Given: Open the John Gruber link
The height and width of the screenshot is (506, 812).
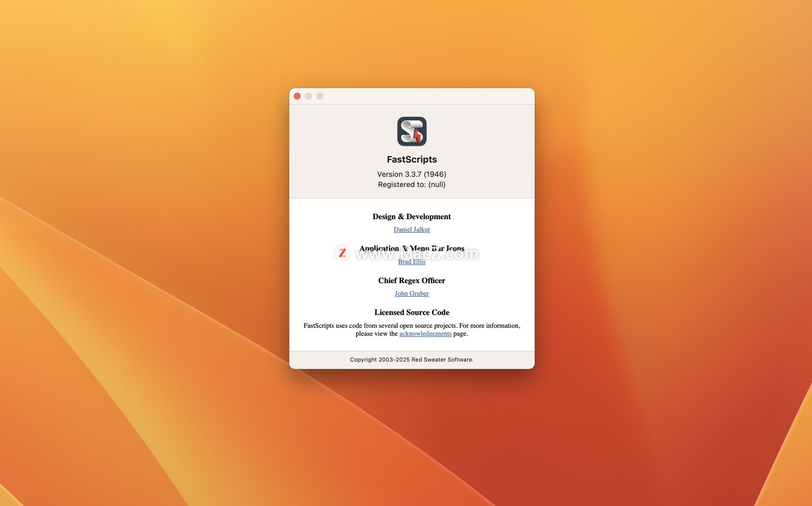Looking at the screenshot, I should click(x=411, y=293).
